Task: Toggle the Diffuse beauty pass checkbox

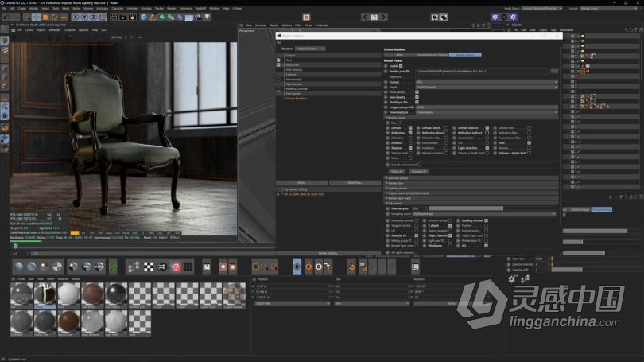Action: (410, 128)
